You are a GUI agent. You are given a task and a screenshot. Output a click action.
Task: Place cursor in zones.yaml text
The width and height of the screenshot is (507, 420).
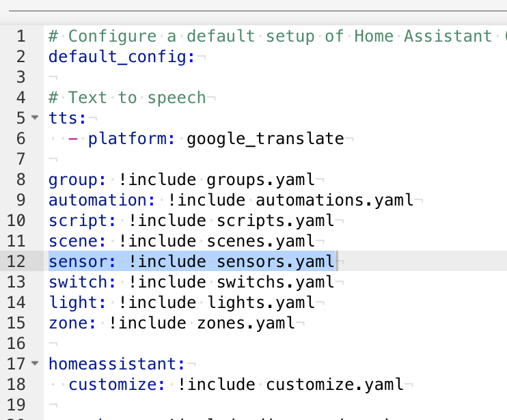pyautogui.click(x=246, y=323)
